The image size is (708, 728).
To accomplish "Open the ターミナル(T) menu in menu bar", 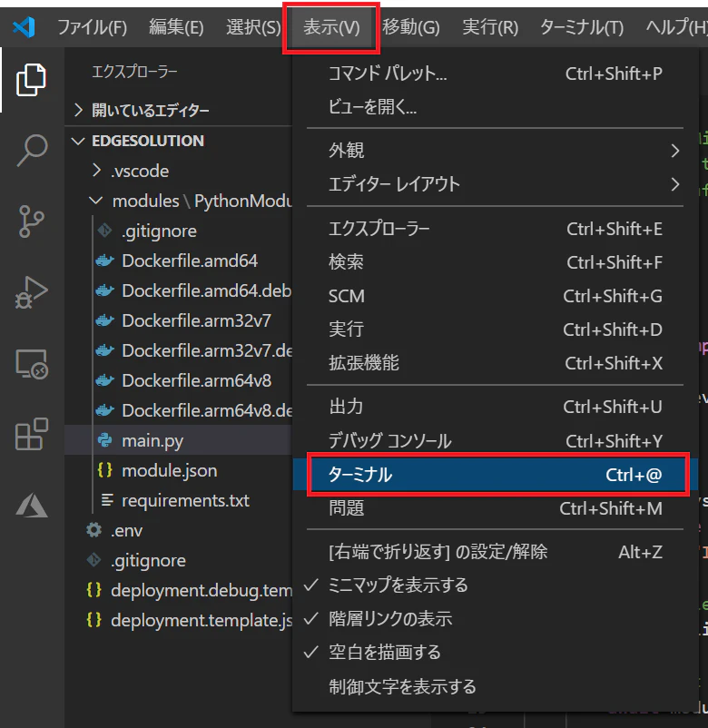I will click(582, 27).
